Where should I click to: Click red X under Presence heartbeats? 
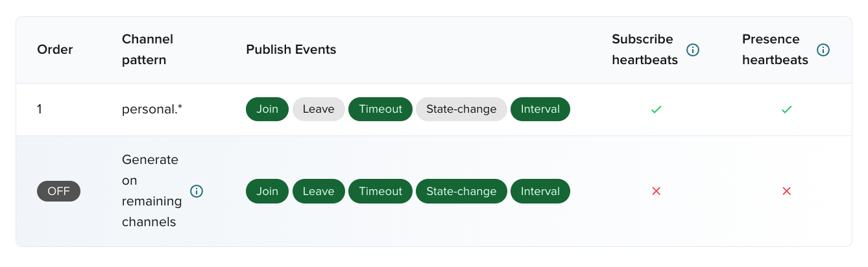pyautogui.click(x=786, y=191)
